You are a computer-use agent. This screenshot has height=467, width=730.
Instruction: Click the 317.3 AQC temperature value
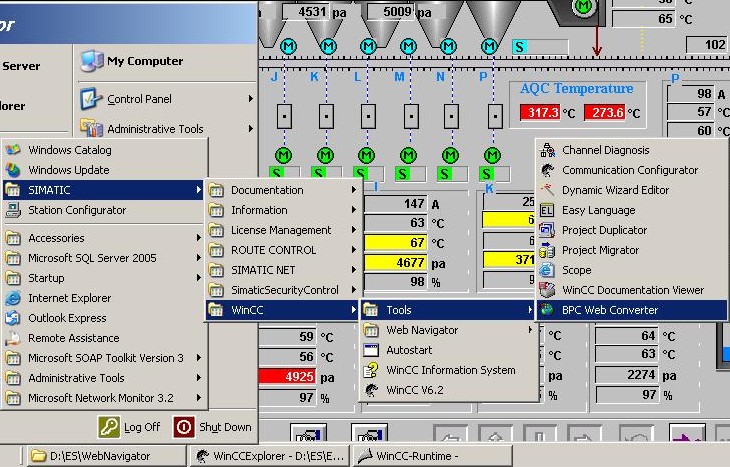pos(540,113)
